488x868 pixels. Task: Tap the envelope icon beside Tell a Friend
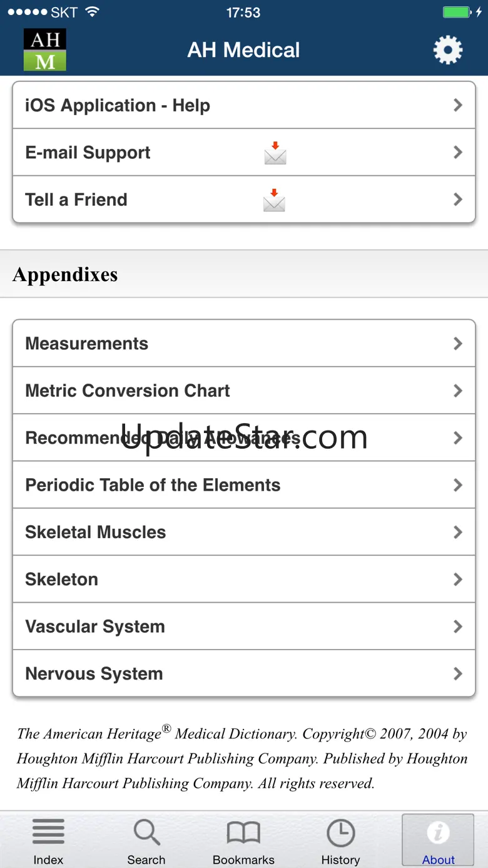tap(275, 200)
